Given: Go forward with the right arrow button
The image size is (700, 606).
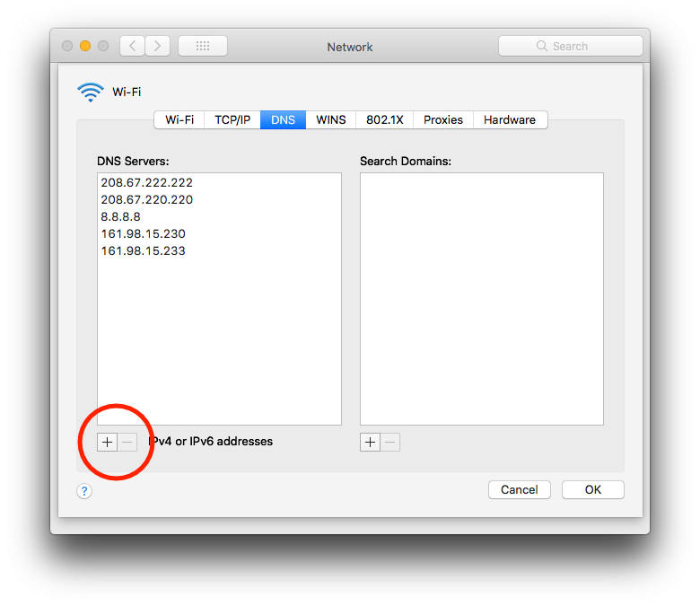Looking at the screenshot, I should tap(158, 46).
